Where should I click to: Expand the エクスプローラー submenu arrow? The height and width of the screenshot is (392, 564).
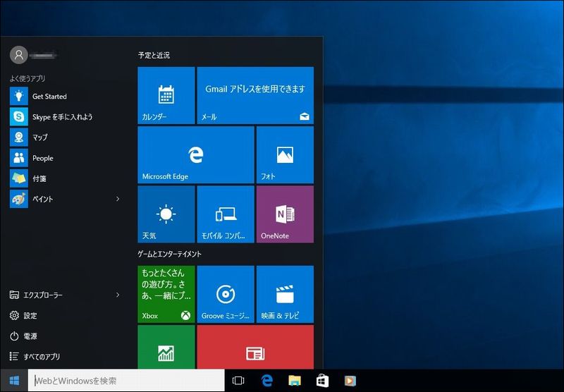point(118,295)
